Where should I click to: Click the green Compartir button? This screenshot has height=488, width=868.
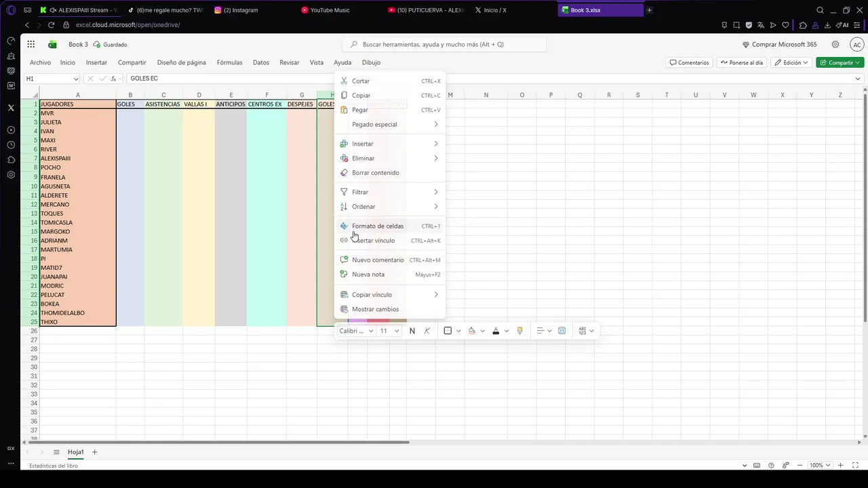click(x=840, y=62)
